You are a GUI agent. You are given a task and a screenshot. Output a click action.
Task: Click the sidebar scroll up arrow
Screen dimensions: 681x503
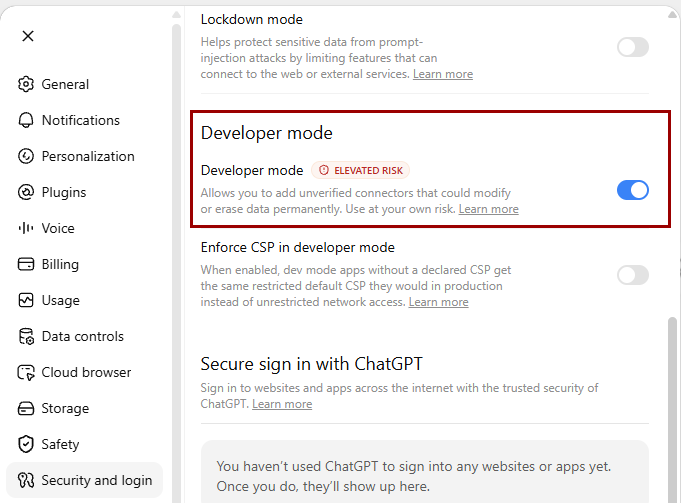(176, 15)
